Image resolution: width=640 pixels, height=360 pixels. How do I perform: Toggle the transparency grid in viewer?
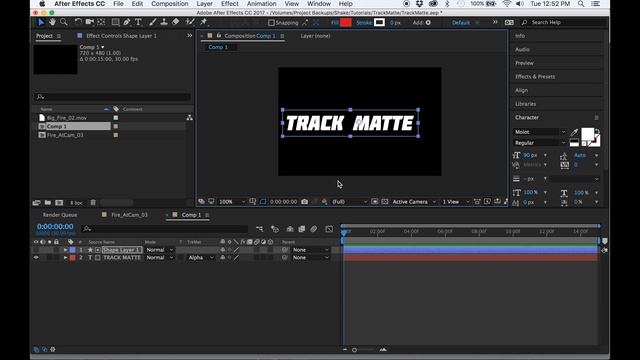pyautogui.click(x=384, y=202)
